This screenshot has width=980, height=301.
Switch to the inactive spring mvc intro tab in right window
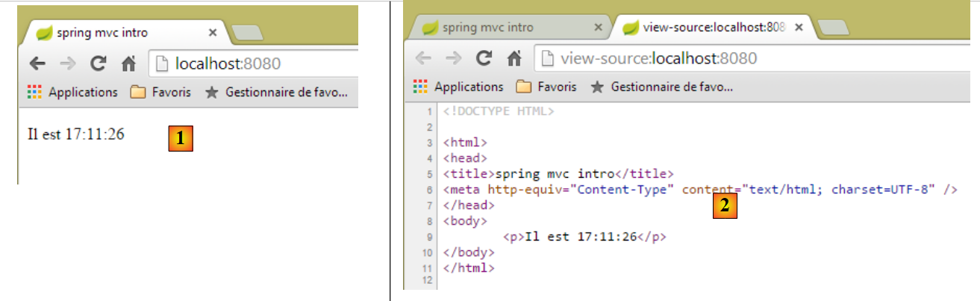[x=488, y=28]
